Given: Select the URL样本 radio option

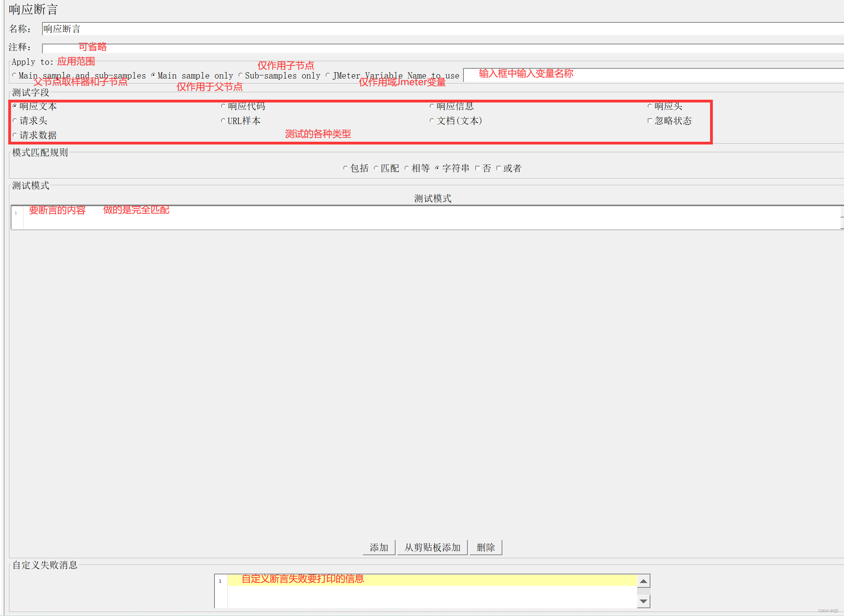Looking at the screenshot, I should pos(223,121).
